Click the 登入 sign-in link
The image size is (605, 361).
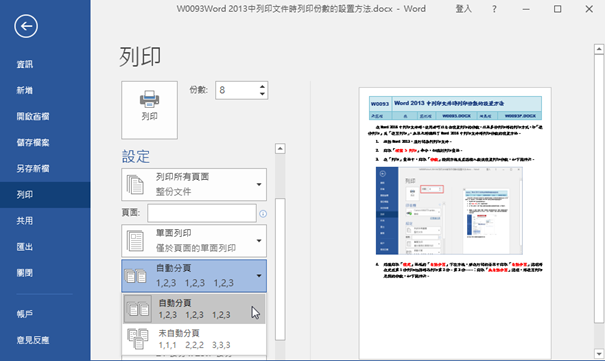[x=463, y=9]
